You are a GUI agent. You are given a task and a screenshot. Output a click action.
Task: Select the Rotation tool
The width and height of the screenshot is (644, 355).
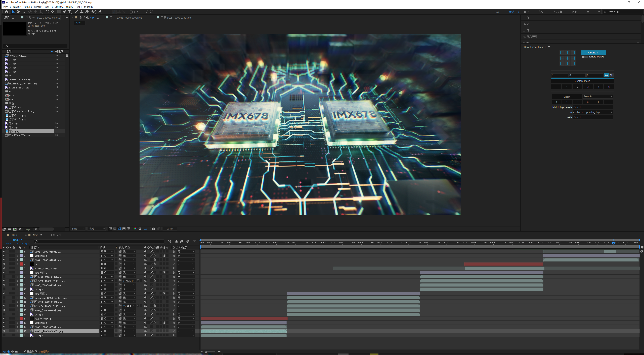(47, 12)
